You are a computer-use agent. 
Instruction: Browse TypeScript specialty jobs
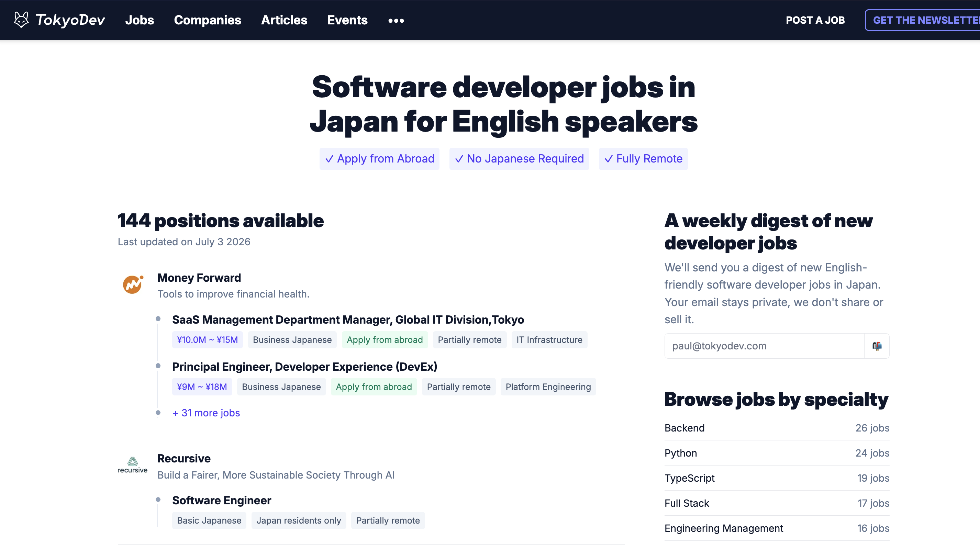click(777, 478)
